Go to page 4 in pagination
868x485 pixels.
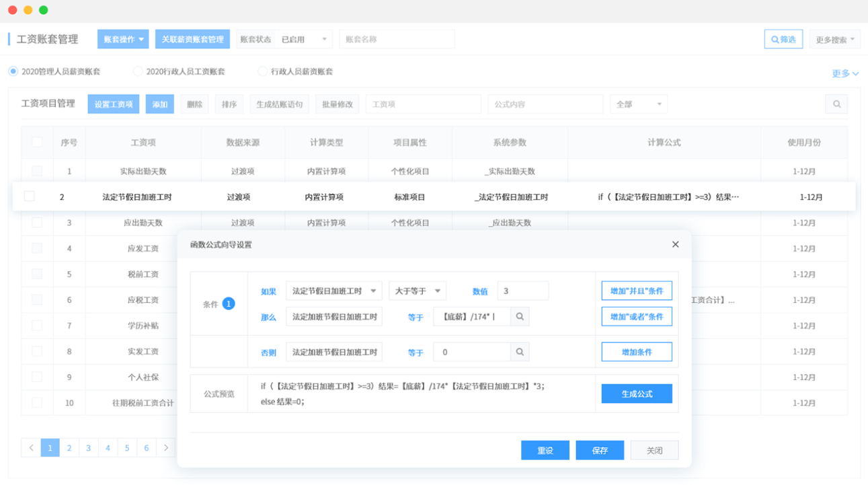click(108, 447)
